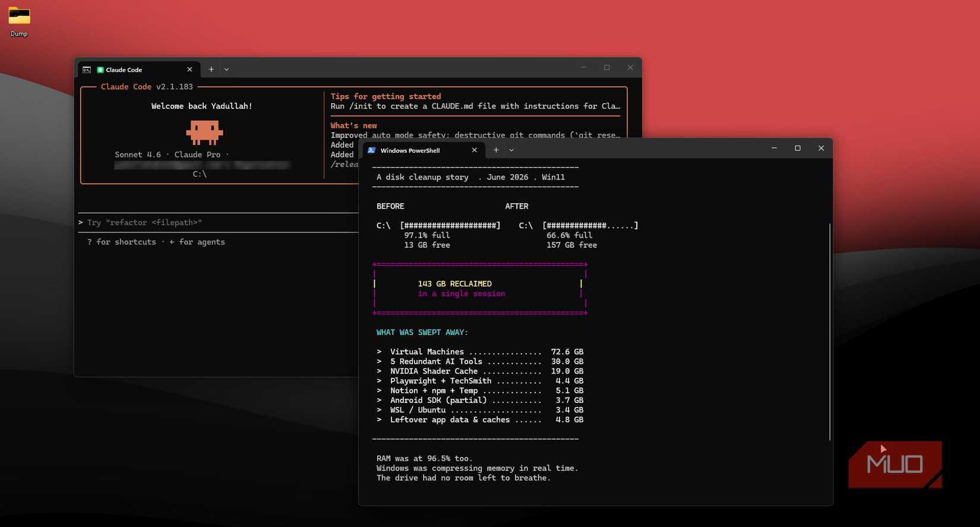Screen dimensions: 980x527
Task: Click 'Sonnet 4.6 · Claude Pro' line
Action: point(172,154)
